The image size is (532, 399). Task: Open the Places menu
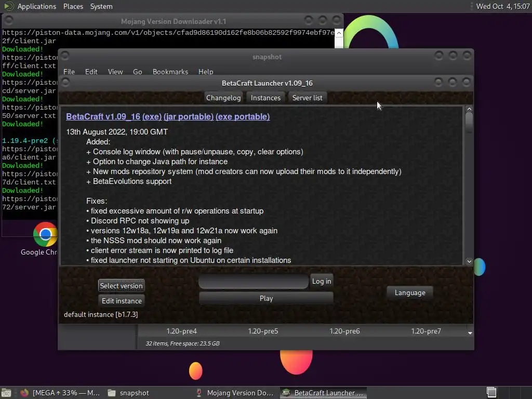(x=73, y=6)
